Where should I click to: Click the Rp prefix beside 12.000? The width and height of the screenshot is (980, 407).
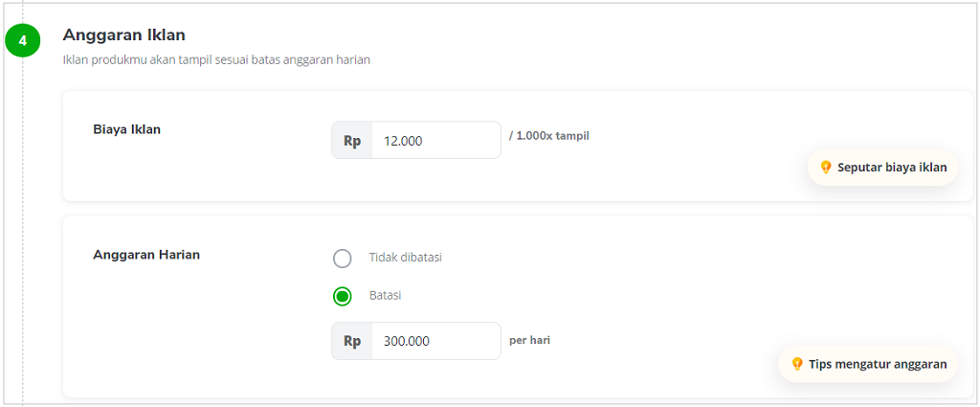[x=352, y=140]
